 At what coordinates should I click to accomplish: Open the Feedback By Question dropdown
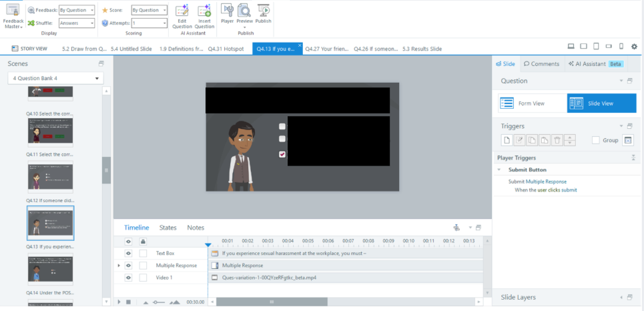77,10
